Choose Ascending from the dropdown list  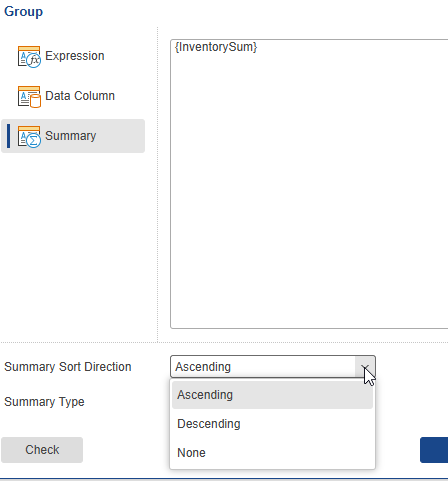click(272, 395)
